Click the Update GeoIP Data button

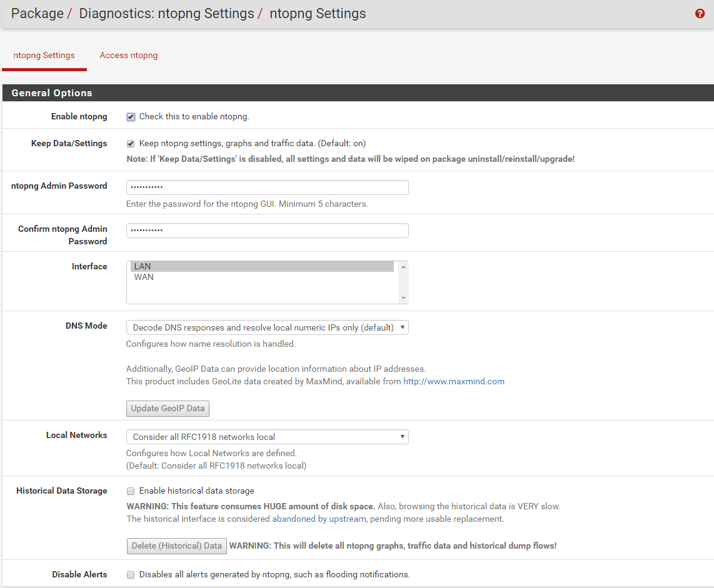pos(168,409)
